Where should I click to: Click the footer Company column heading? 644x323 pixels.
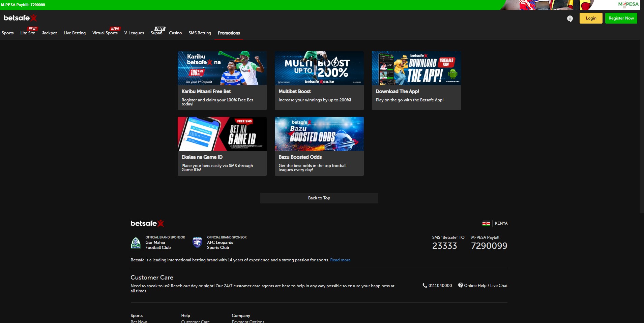pyautogui.click(x=241, y=316)
